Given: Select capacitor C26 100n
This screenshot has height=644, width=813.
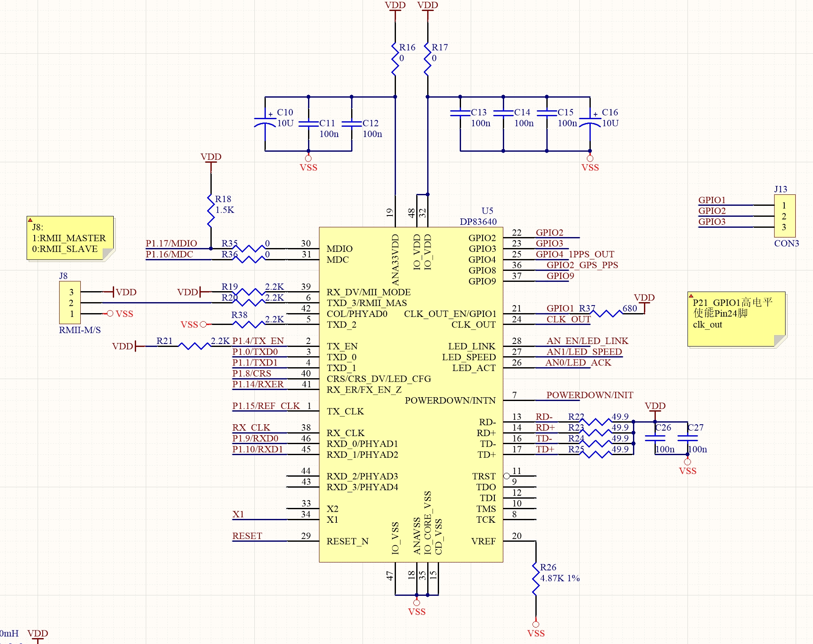Looking at the screenshot, I should click(x=655, y=438).
